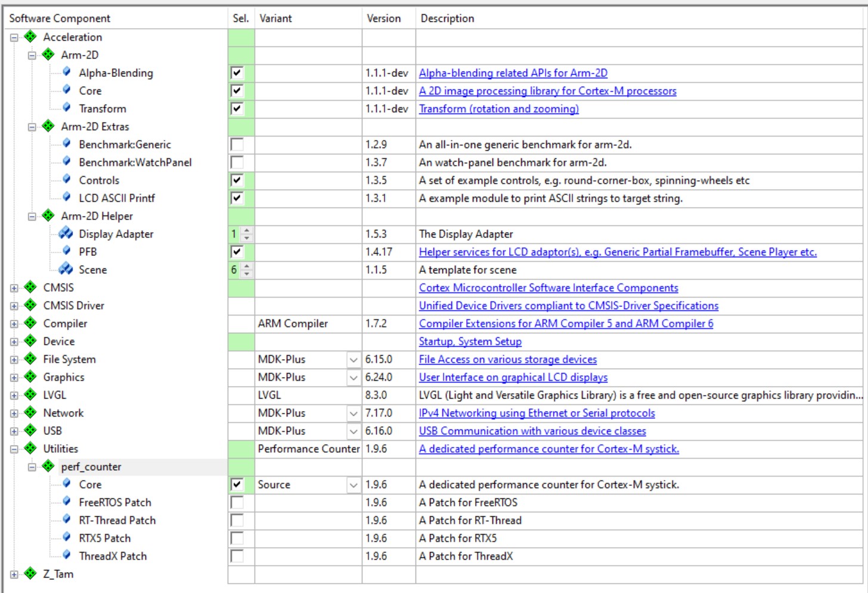
Task: Expand the CMSIS tree node
Action: coord(14,288)
